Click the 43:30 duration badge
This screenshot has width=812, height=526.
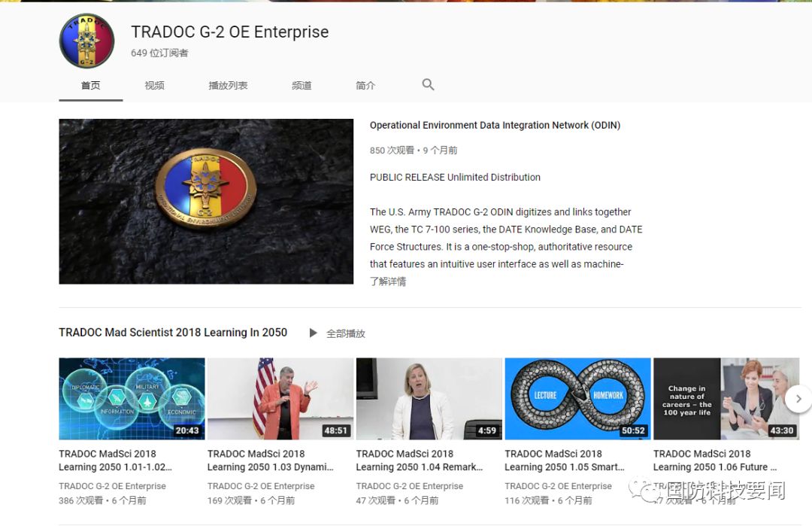coord(781,430)
